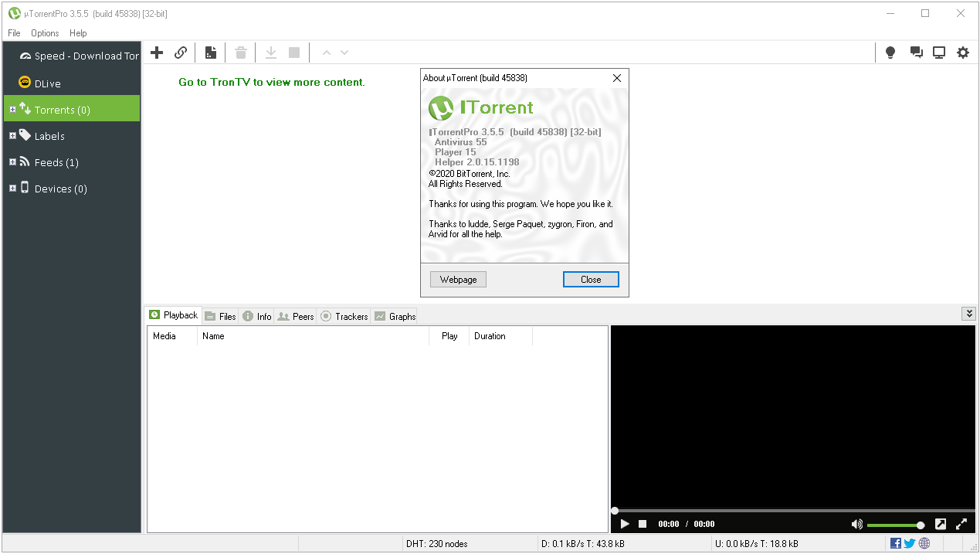Click the Media column header
Viewport: 980px width, 554px height.
pos(172,336)
